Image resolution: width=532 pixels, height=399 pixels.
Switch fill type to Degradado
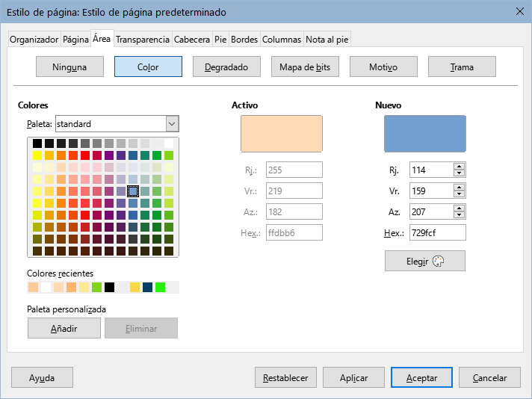(226, 66)
